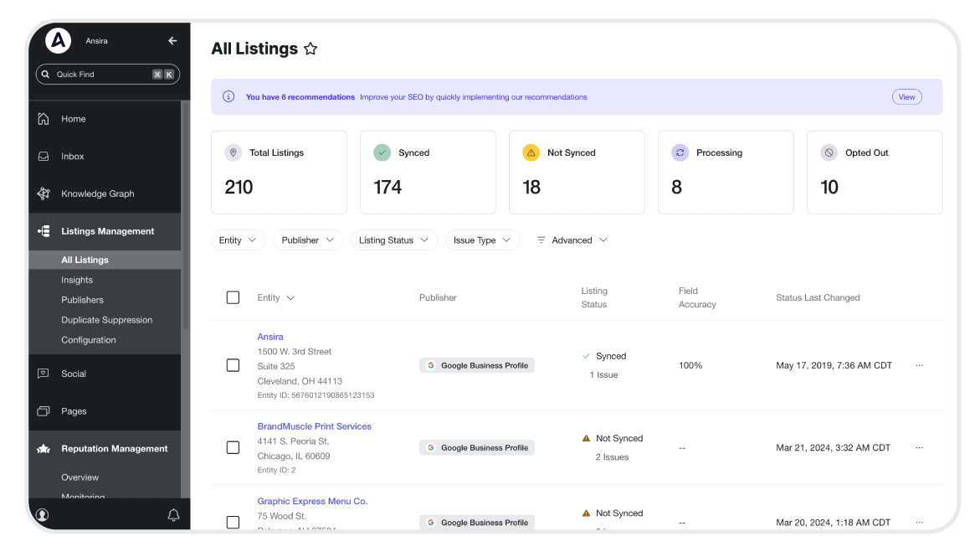Click the Reputation Management star icon

(x=44, y=449)
